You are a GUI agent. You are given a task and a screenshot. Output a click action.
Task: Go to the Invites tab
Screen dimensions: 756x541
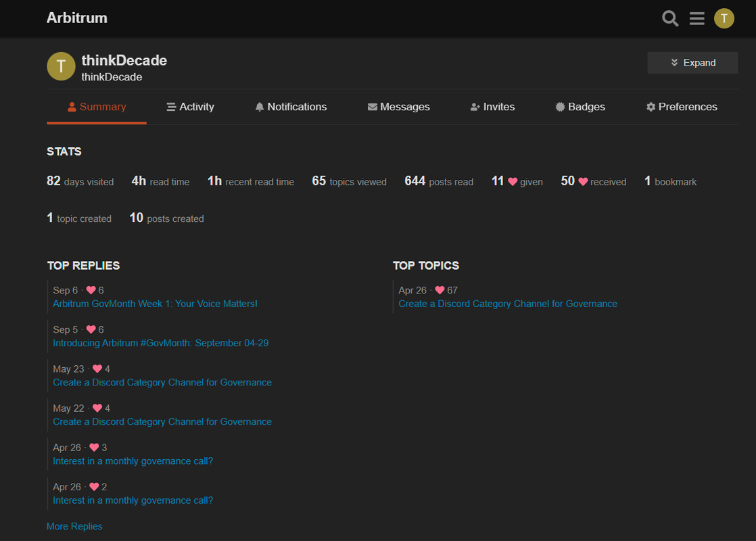[x=492, y=107]
